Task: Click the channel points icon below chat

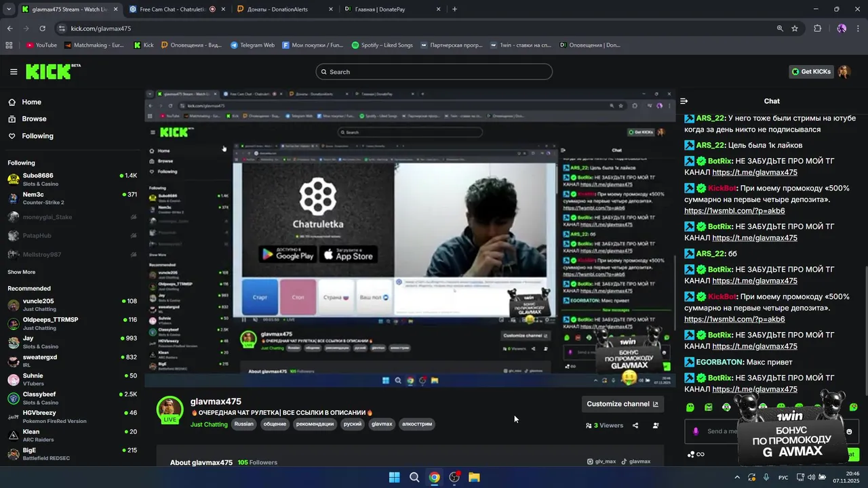Action: [x=696, y=454]
